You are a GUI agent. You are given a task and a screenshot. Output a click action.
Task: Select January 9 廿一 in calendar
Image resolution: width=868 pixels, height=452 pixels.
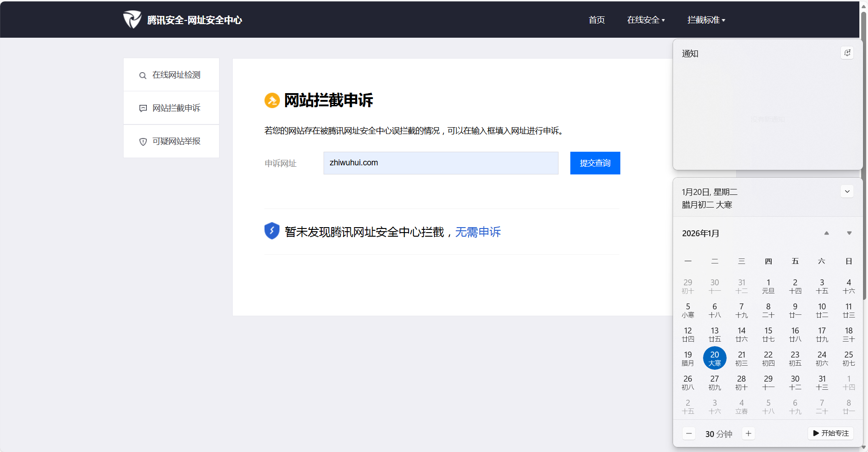click(795, 310)
